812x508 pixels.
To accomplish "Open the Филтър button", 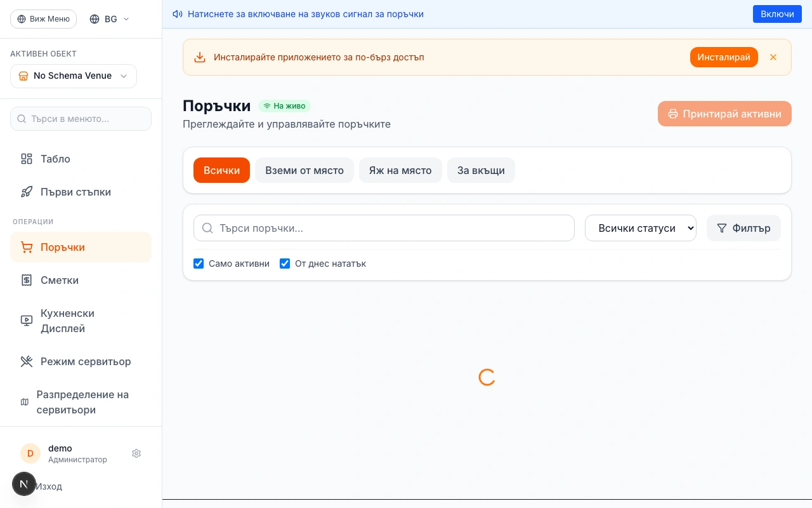I will click(743, 228).
